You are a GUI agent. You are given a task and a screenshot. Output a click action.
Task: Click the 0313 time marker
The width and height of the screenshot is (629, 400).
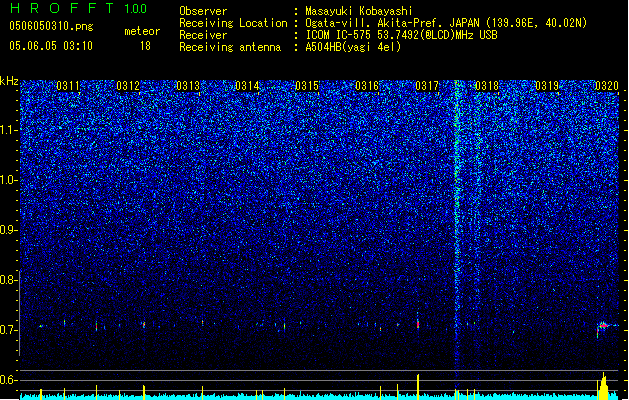[x=188, y=86]
